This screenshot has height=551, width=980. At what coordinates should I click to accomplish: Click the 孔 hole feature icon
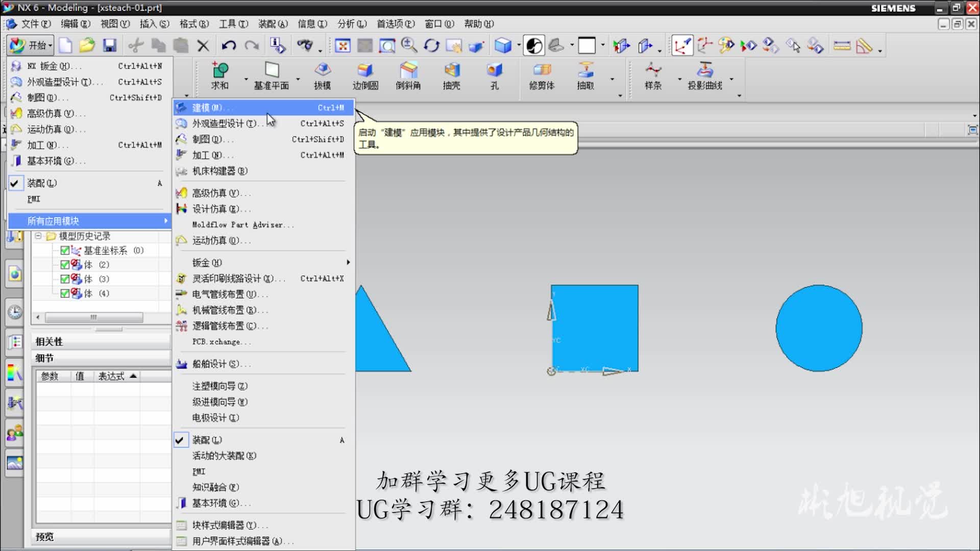(x=494, y=70)
